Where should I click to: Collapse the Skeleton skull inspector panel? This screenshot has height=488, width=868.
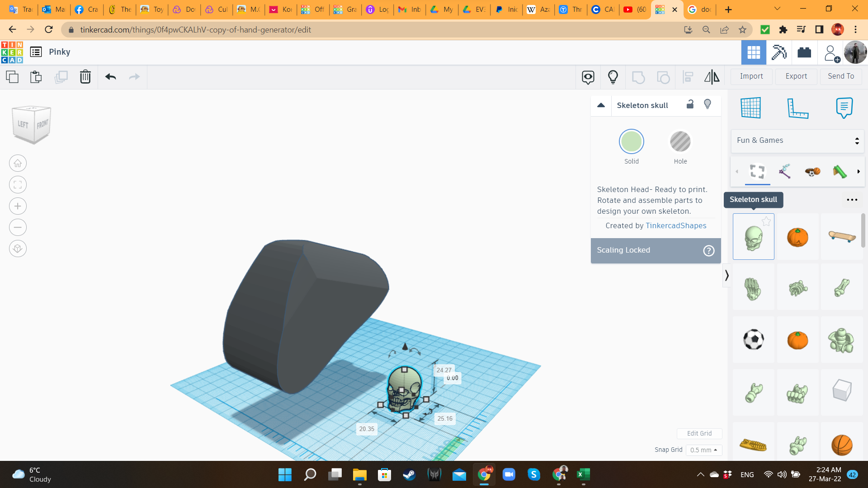tap(601, 105)
